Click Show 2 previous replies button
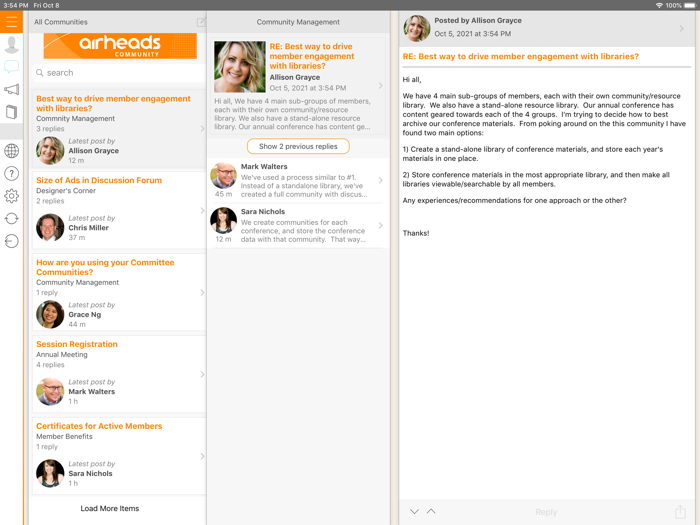This screenshot has width=700, height=525. (298, 146)
